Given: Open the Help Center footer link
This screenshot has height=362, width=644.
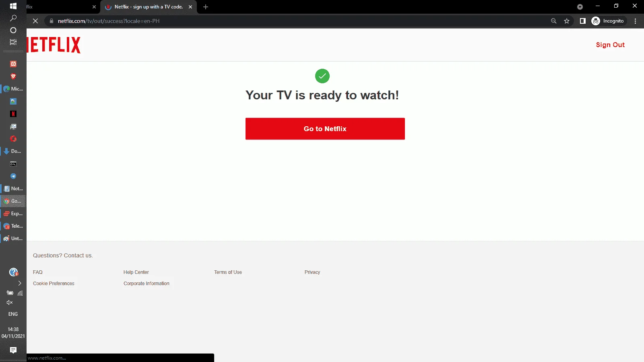Looking at the screenshot, I should click(x=136, y=272).
